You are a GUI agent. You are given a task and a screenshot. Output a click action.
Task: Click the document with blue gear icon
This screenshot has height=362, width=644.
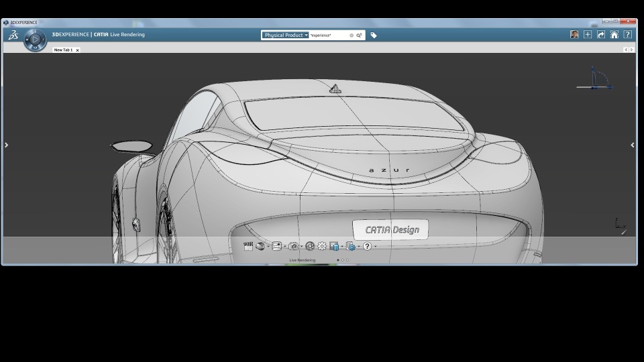click(351, 246)
